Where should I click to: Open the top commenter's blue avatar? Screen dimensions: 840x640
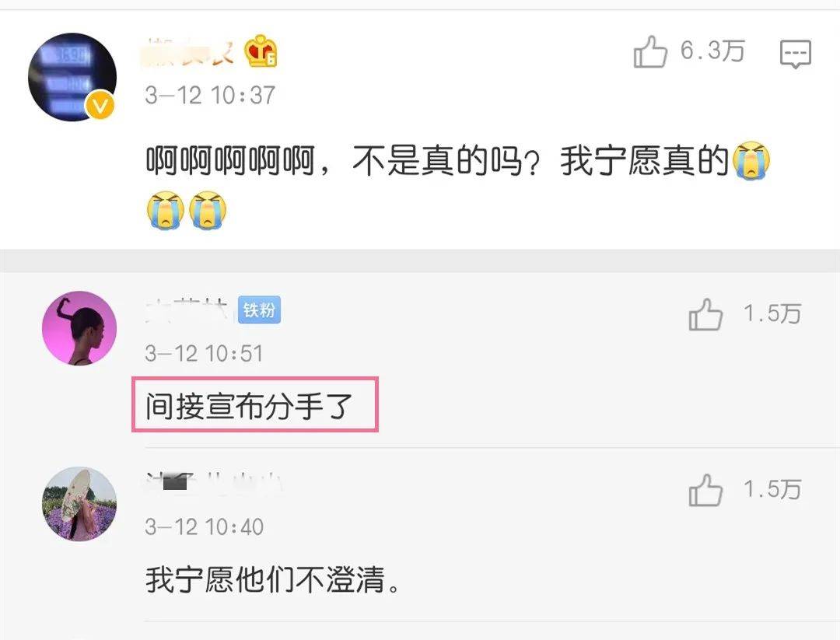72,76
